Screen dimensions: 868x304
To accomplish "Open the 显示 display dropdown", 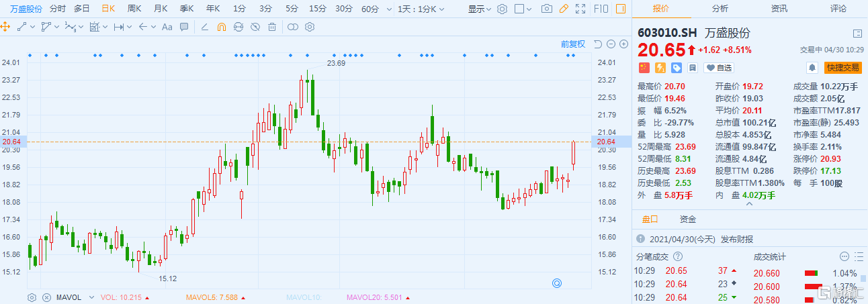I will [x=479, y=9].
